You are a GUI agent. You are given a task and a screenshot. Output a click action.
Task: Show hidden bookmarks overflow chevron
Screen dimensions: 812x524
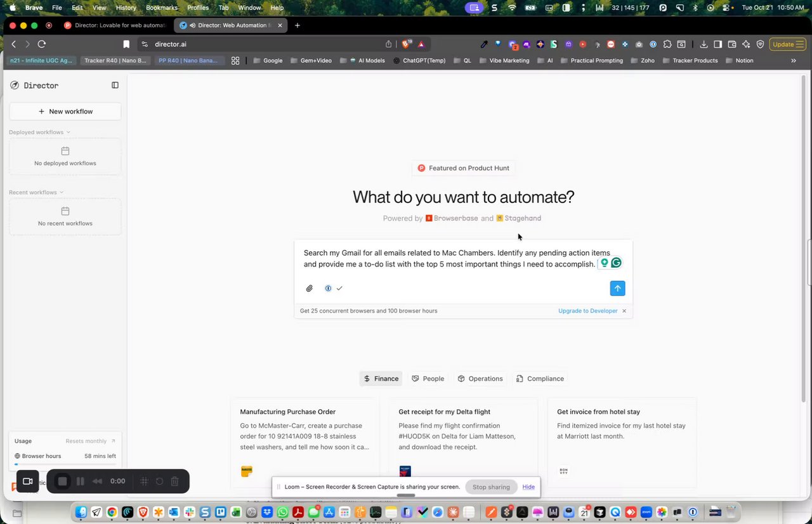point(793,60)
